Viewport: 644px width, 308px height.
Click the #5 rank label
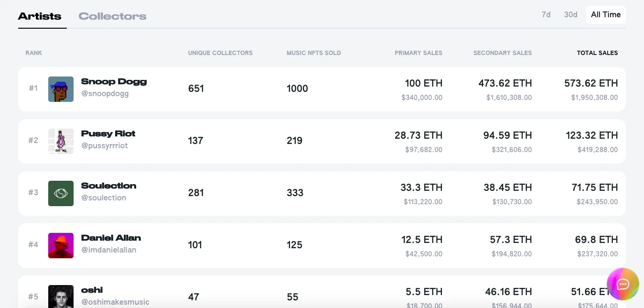pyautogui.click(x=33, y=297)
